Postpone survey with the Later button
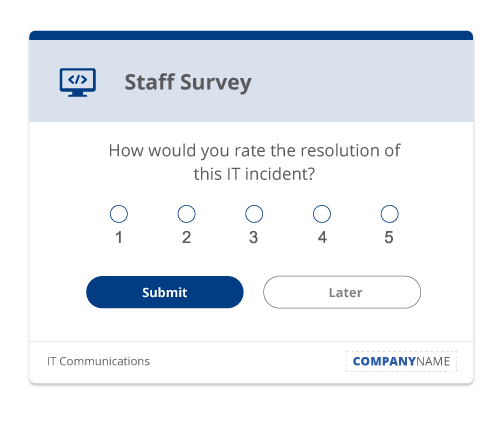This screenshot has width=500, height=421. (342, 292)
